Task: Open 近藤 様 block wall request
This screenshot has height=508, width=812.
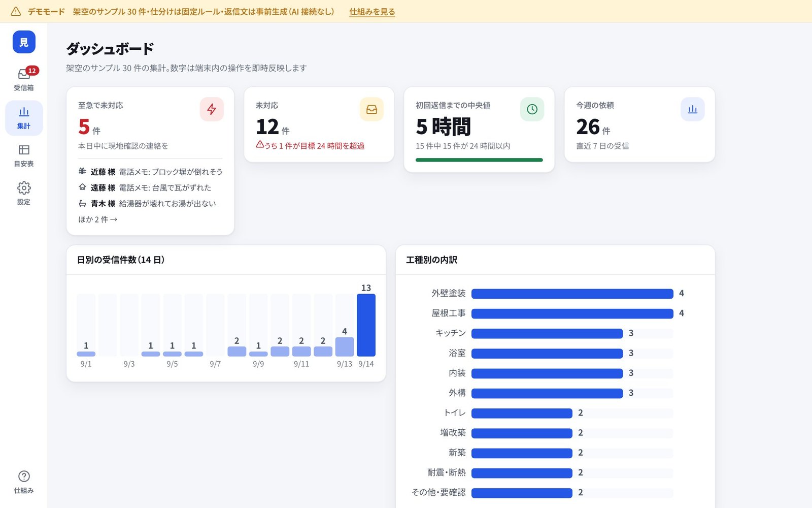Action: tap(150, 172)
